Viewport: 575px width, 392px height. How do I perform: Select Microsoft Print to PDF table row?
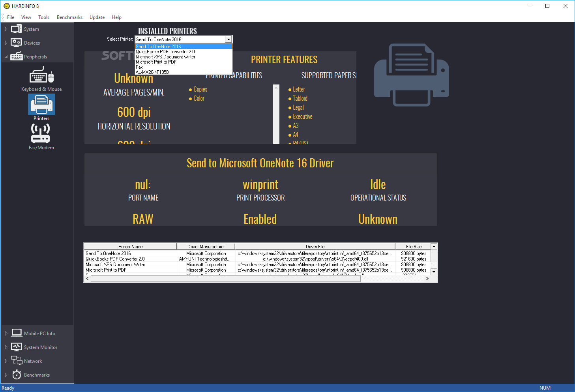(257, 270)
